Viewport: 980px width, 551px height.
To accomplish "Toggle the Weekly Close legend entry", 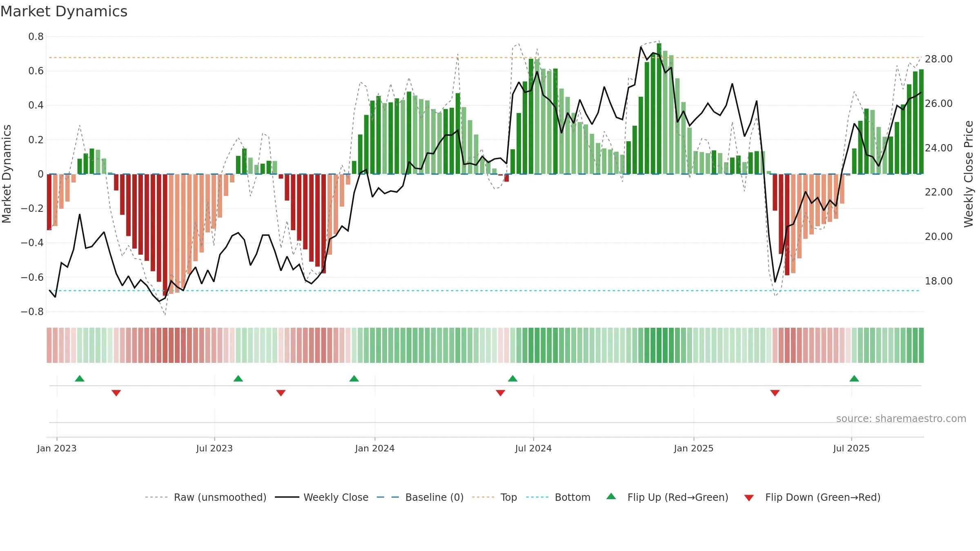I will point(322,497).
